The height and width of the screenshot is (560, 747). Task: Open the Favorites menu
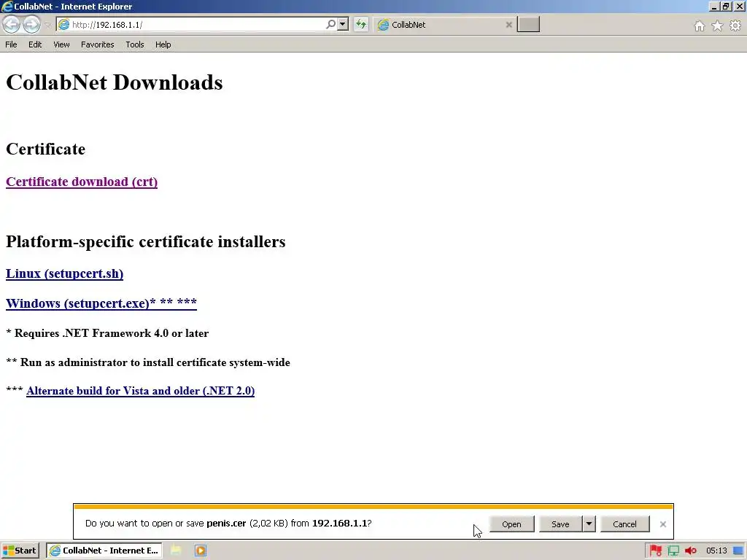(97, 44)
